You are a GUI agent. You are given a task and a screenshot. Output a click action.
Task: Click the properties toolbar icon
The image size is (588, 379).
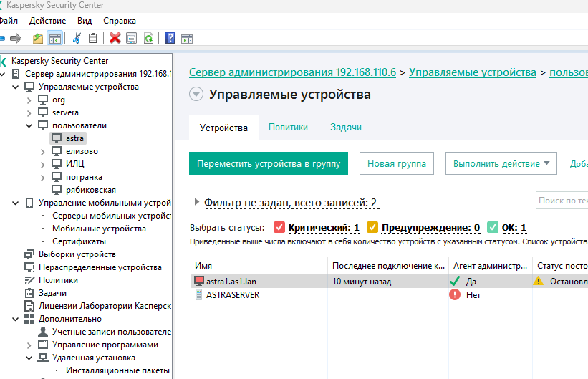coord(131,38)
